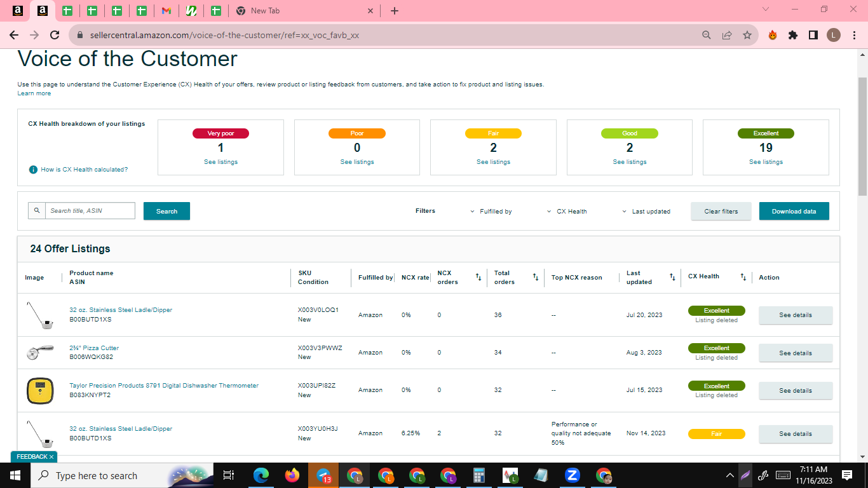Open Taylor Precision Products thermometer link
The image size is (868, 488).
[x=164, y=386]
